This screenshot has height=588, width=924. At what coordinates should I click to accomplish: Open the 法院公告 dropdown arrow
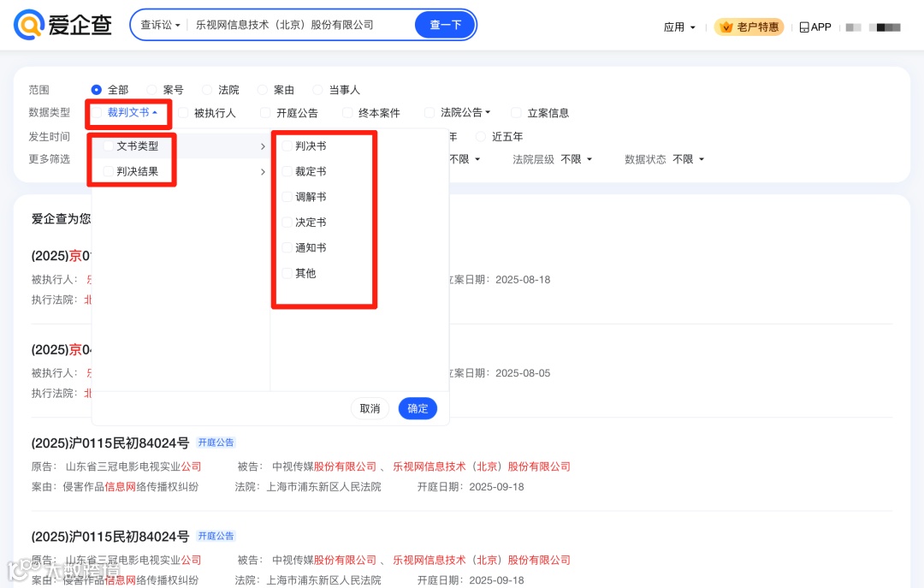click(488, 113)
